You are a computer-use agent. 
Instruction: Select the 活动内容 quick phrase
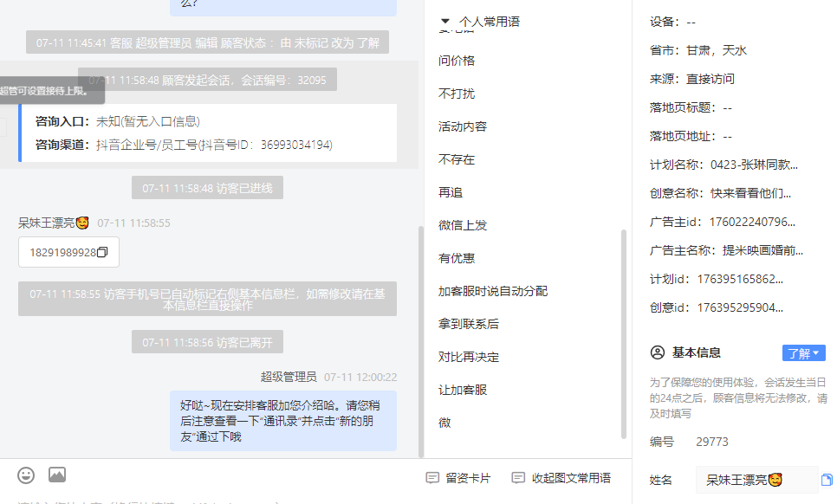coord(463,127)
